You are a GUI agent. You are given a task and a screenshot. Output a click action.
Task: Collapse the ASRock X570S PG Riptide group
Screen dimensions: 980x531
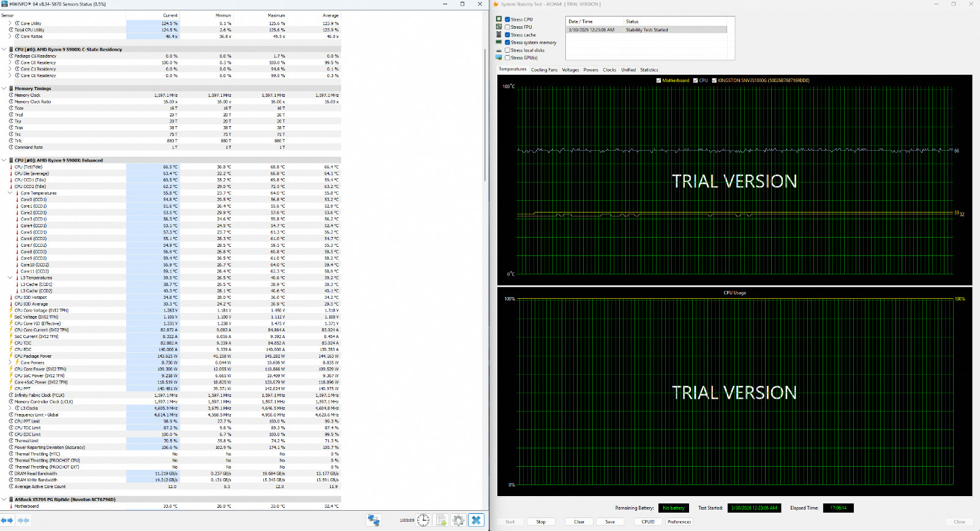click(x=4, y=499)
